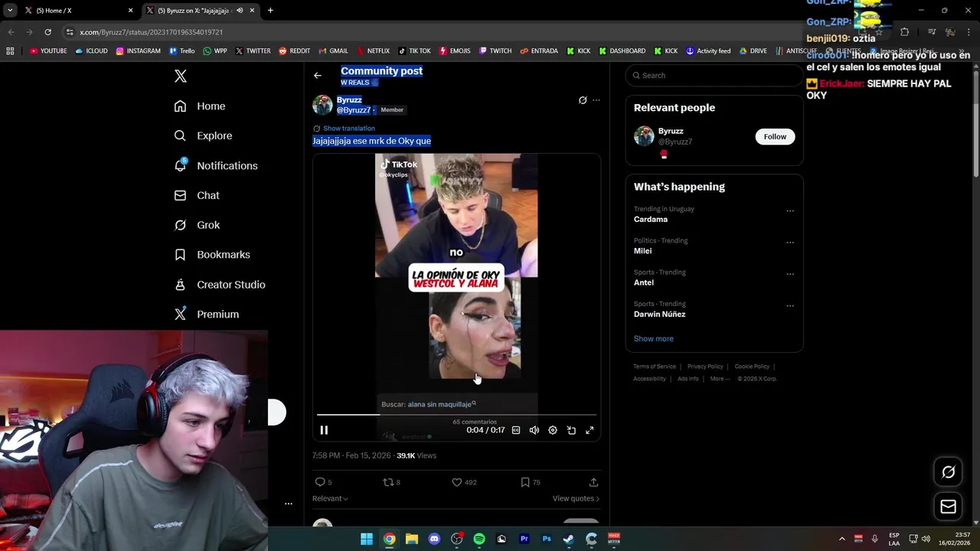The width and height of the screenshot is (980, 551).
Task: Click the Search input field
Action: click(714, 75)
